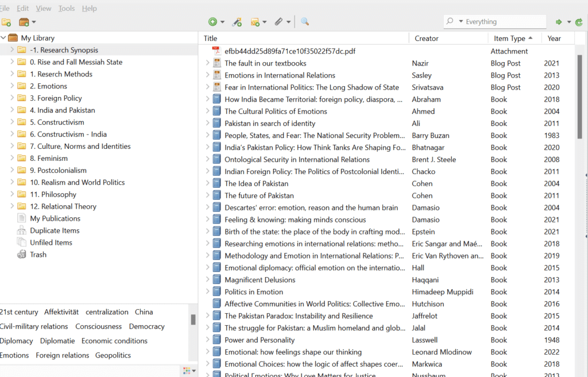Click the PDF icon of efbb44dd25d89fa71ce10f35022f57dc.pdf
This screenshot has width=588, height=377.
216,51
